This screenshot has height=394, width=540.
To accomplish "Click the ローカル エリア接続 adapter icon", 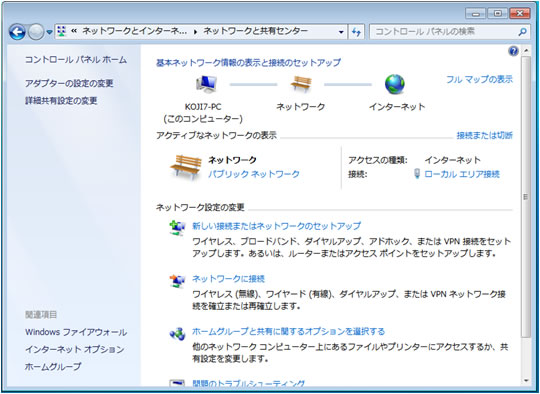I will tap(417, 174).
